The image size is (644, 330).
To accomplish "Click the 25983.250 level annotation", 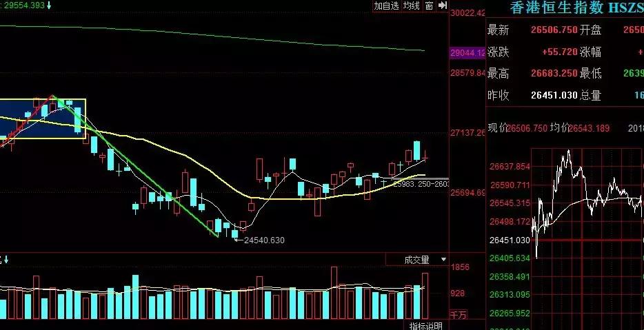I will tap(421, 185).
